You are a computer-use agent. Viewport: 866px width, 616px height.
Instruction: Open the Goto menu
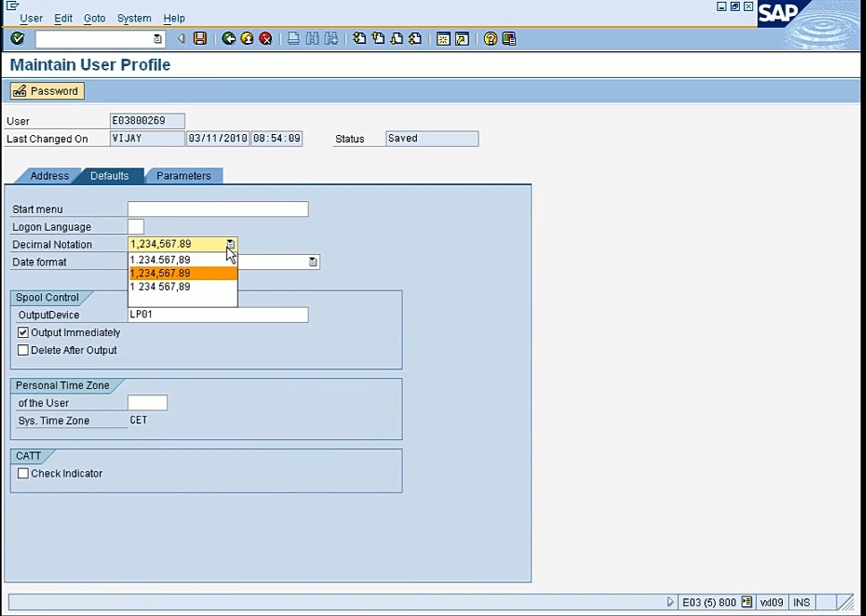point(95,18)
